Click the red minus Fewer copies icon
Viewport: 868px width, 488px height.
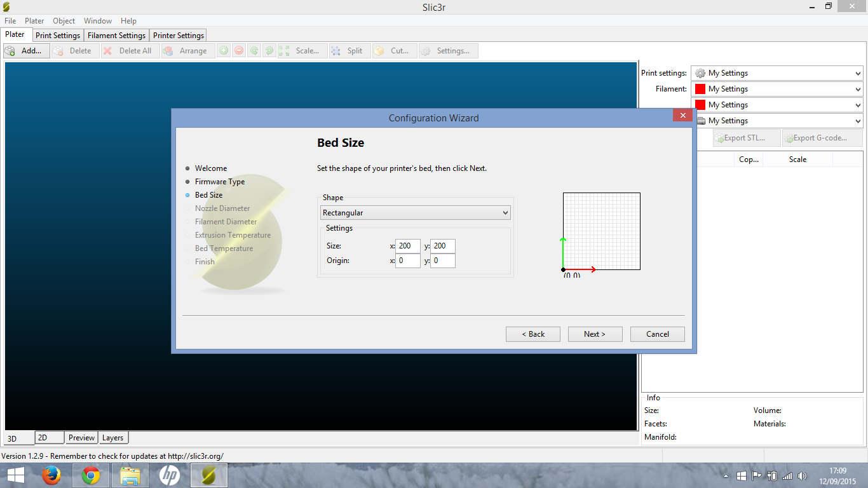pyautogui.click(x=239, y=51)
